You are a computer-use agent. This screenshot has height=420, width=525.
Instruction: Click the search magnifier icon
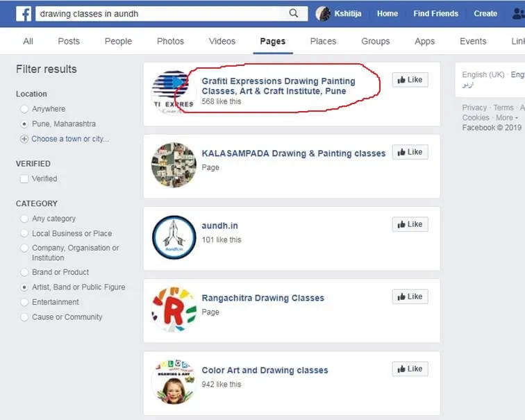pos(294,14)
